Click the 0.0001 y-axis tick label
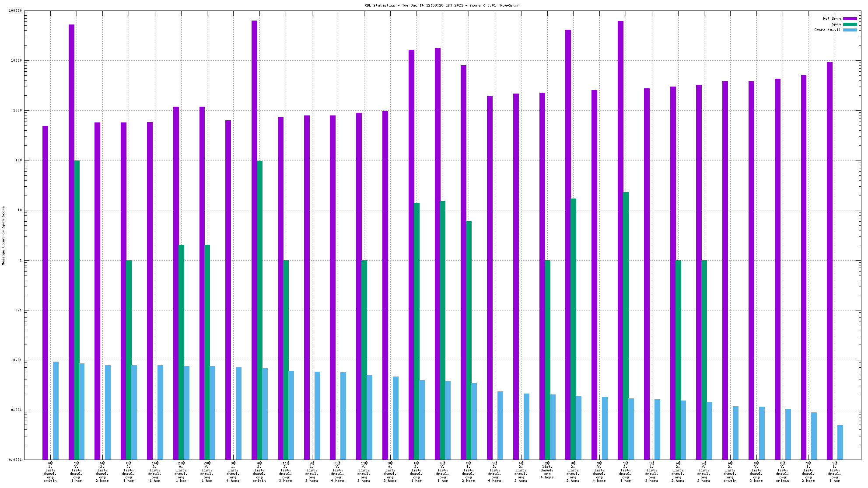The image size is (868, 488). click(16, 460)
